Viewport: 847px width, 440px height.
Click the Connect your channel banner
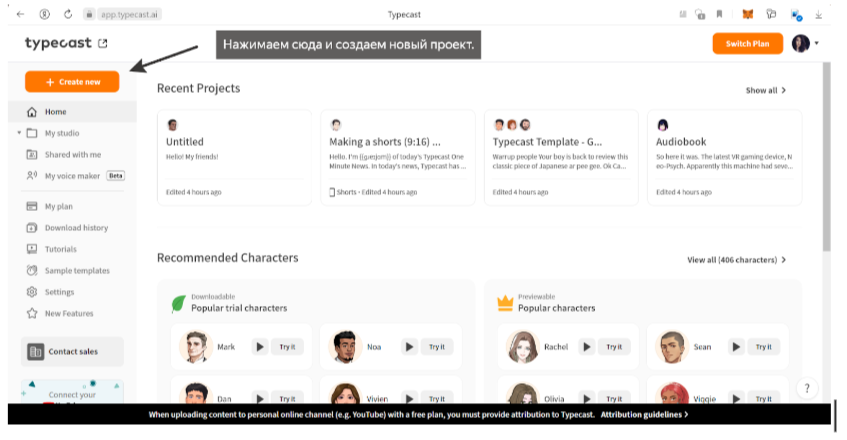[72, 392]
